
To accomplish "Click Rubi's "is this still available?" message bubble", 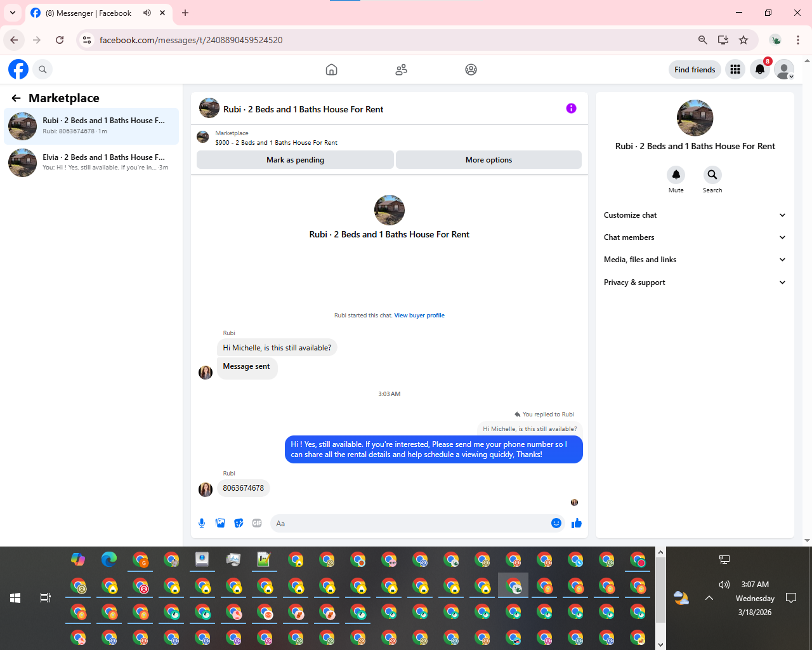I will tap(277, 348).
